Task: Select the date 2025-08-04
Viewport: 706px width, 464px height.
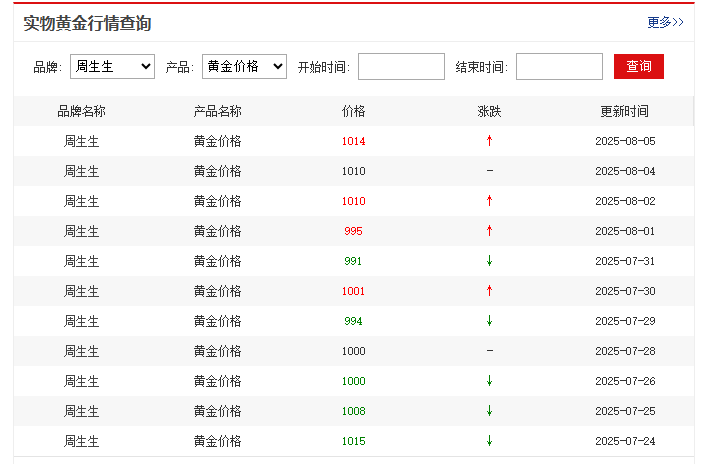Action: tap(625, 171)
